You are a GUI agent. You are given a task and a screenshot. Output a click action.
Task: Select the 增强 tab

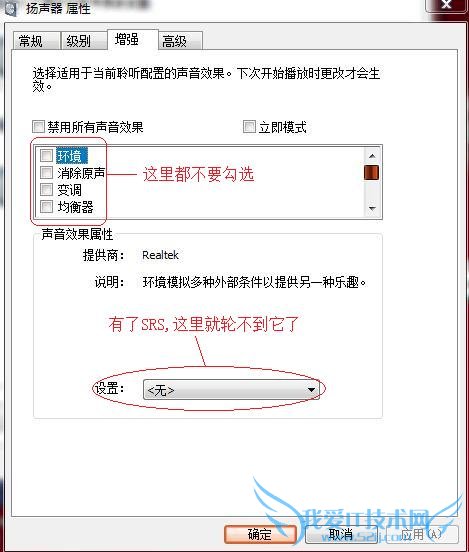(x=133, y=40)
